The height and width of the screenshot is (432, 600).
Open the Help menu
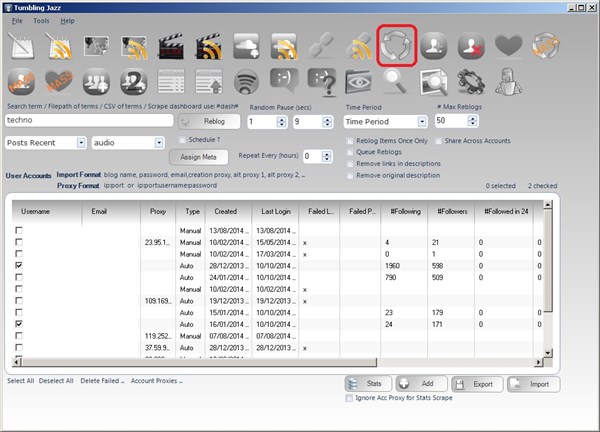(67, 21)
